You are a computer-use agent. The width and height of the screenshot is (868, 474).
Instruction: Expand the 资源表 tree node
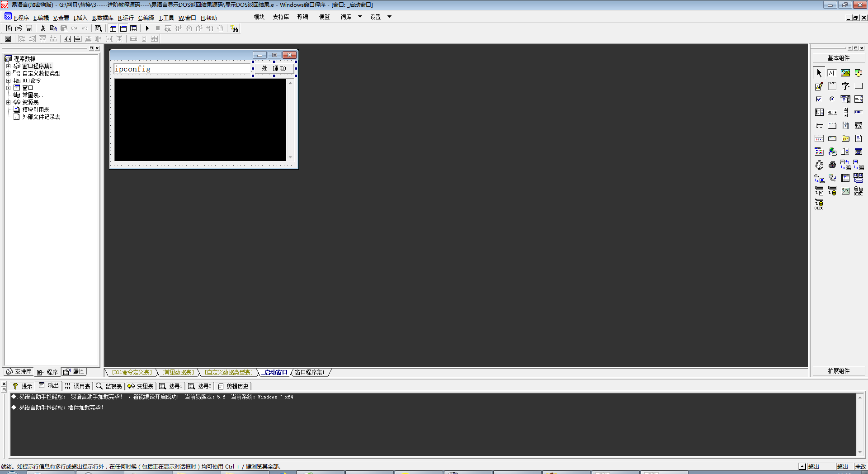pos(8,102)
